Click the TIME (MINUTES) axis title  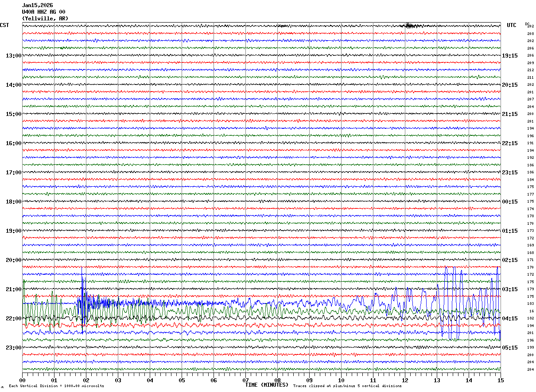267,385
